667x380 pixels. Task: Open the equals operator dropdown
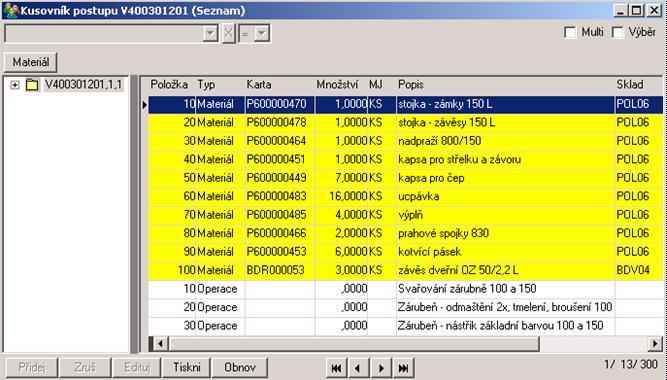point(262,34)
